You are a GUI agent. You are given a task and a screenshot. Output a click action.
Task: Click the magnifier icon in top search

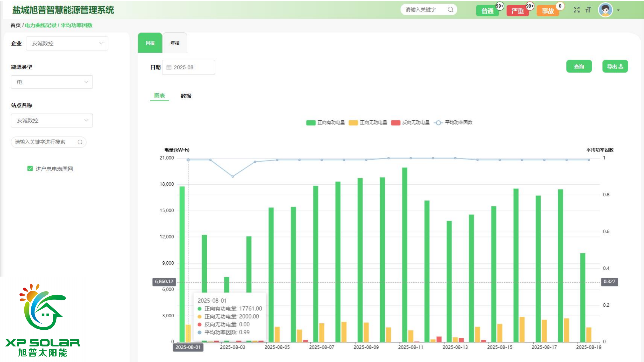coord(450,9)
